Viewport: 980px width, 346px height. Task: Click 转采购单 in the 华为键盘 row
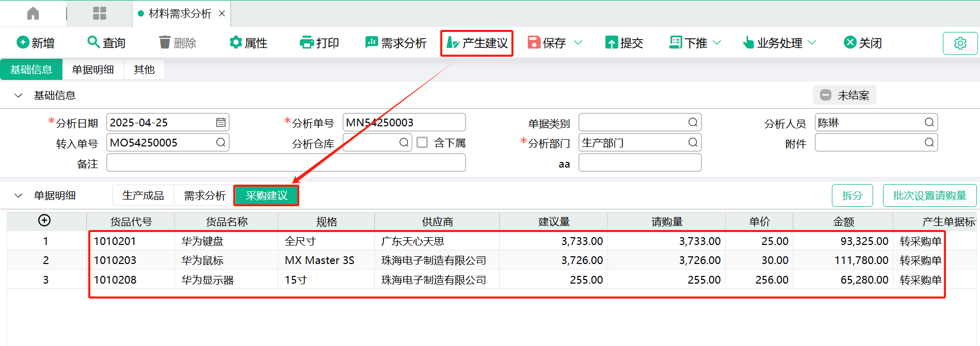[920, 241]
